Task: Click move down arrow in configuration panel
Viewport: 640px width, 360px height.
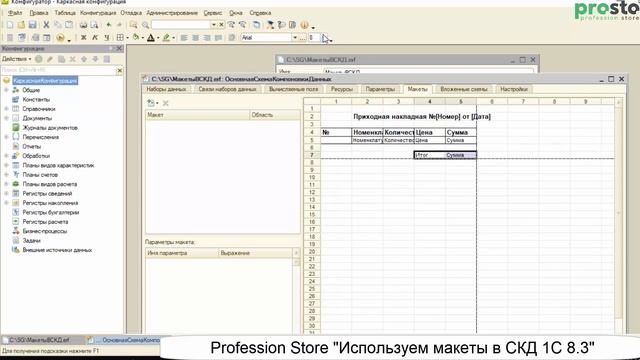Action: click(95, 59)
